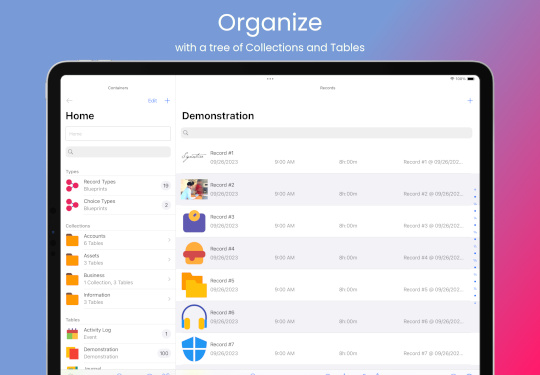This screenshot has width=540, height=375.
Task: Open Choice Types blueprints icon
Action: (x=72, y=205)
